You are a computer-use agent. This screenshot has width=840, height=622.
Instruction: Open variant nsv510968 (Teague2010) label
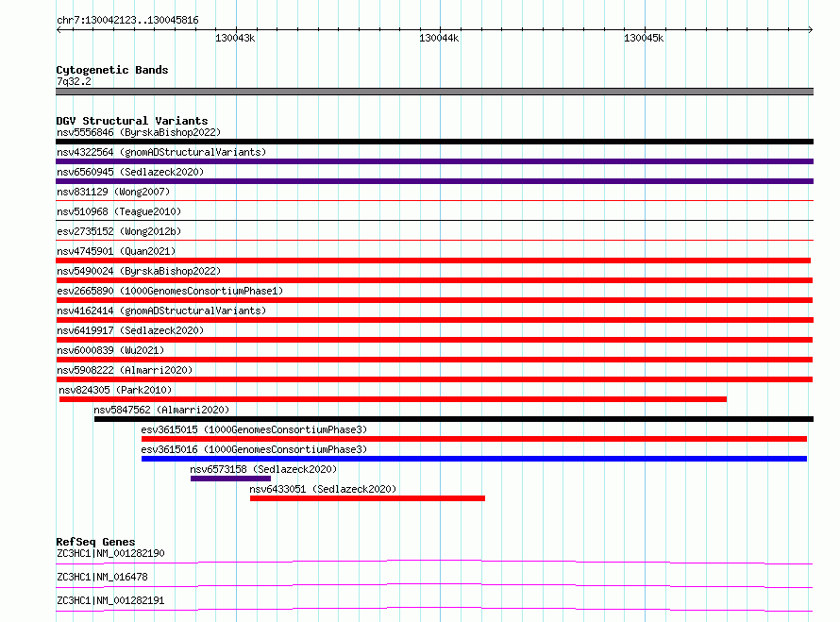[119, 211]
